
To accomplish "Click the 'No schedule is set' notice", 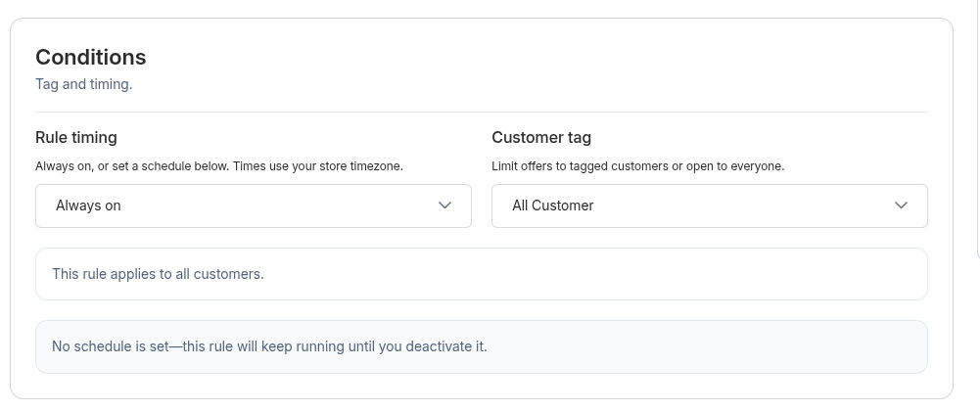I will (x=482, y=346).
